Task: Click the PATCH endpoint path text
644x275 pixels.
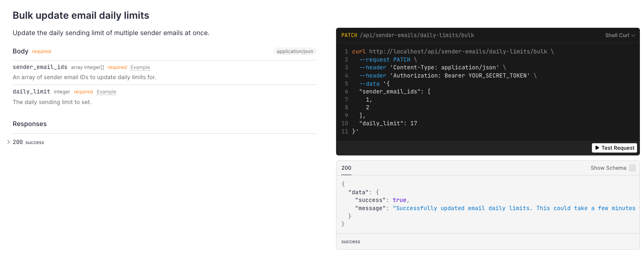Action: coord(417,35)
